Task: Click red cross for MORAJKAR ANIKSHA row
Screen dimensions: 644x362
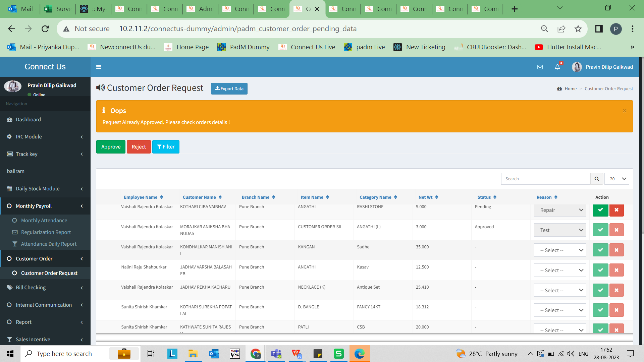Action: (616, 230)
